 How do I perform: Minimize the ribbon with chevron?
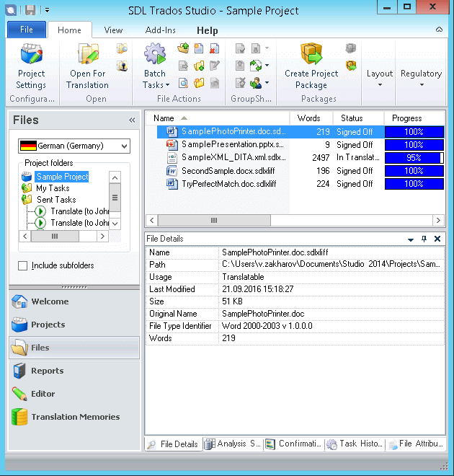[439, 30]
